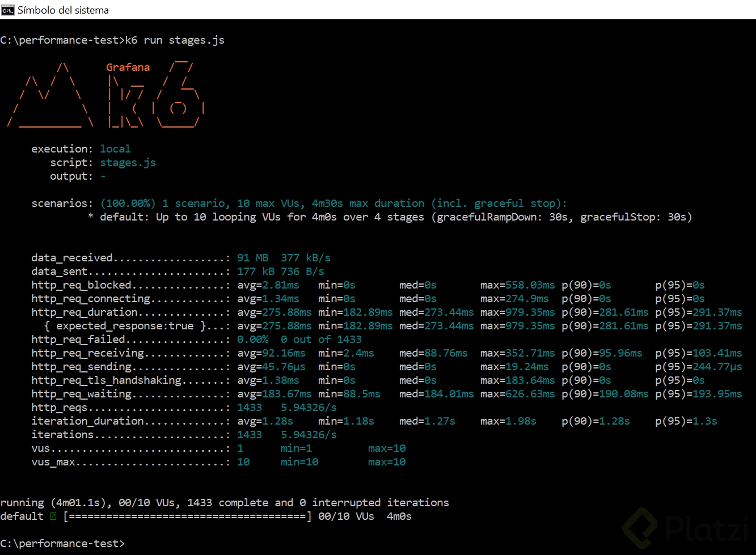Click the "http_req_failed" metric name
The image size is (756, 555).
pos(78,340)
